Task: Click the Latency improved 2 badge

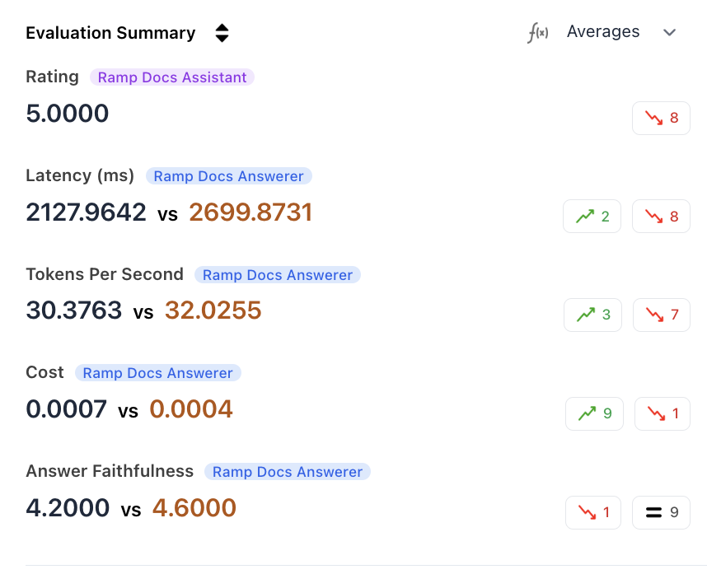Action: [x=592, y=217]
